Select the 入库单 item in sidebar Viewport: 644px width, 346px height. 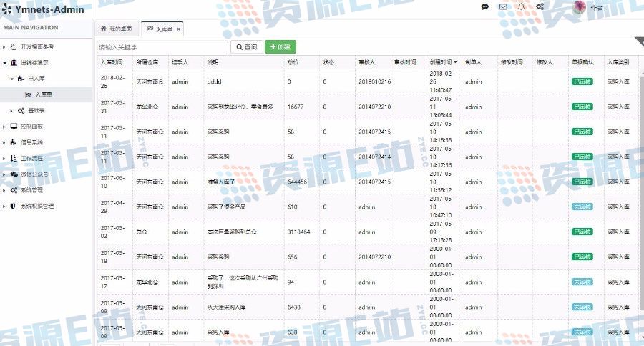click(x=43, y=94)
